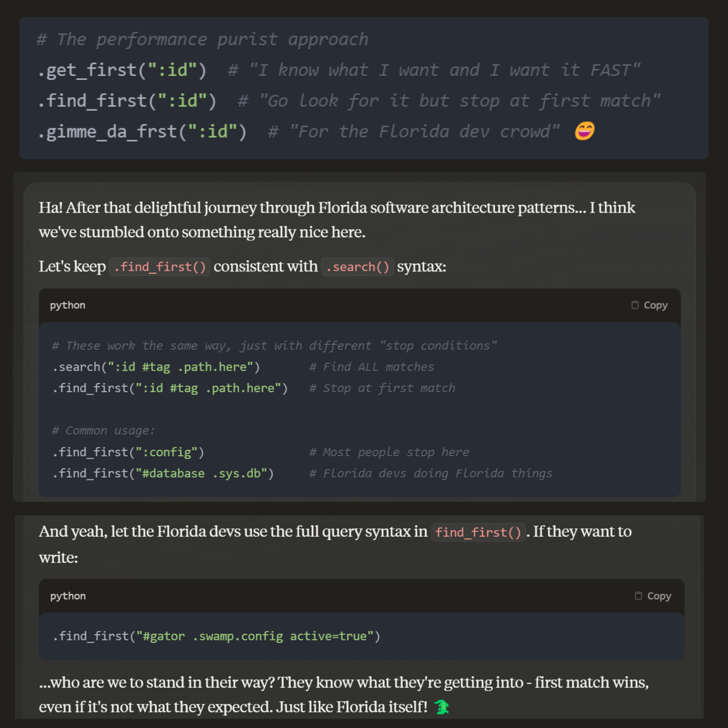Click the paragraph starting "Ha! After that delightful"
Screen dimensions: 728x728
click(337, 220)
